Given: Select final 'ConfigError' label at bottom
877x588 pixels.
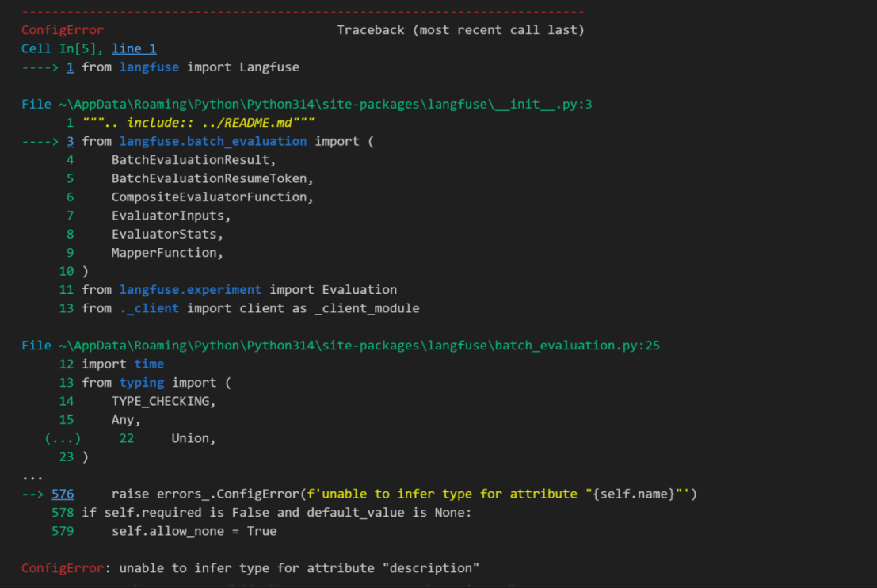Looking at the screenshot, I should point(63,568).
